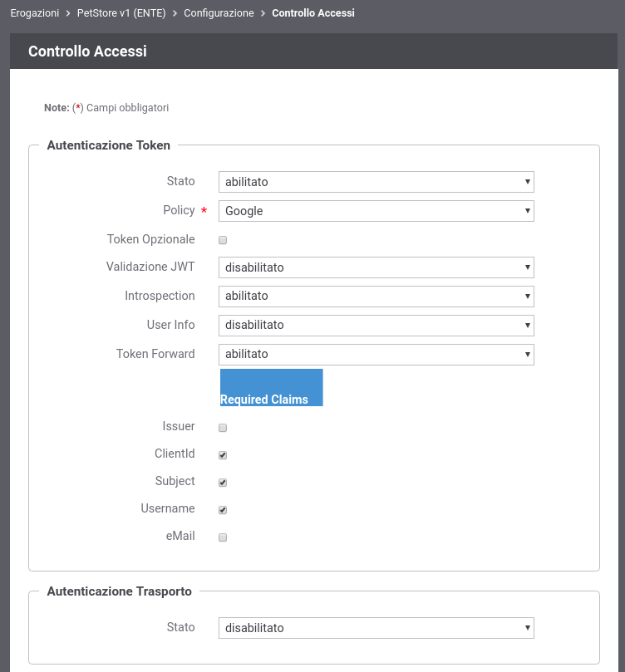Open the Introspection dropdown
The image size is (625, 672).
pos(376,297)
